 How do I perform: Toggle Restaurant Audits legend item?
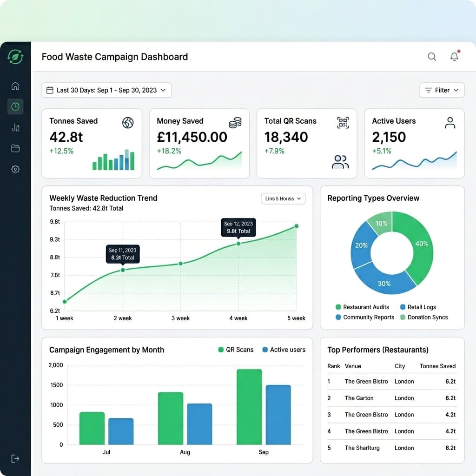[363, 307]
